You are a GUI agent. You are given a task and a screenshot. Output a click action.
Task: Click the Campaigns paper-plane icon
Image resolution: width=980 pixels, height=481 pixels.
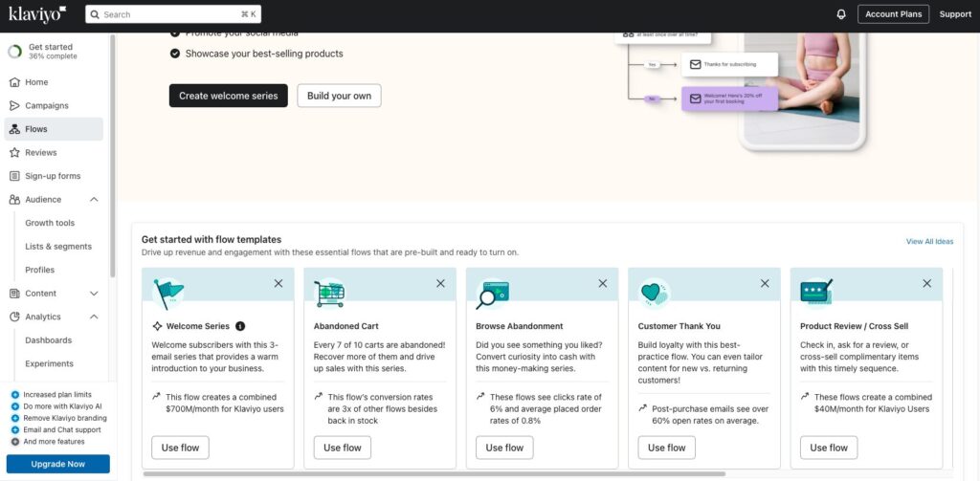coord(14,105)
